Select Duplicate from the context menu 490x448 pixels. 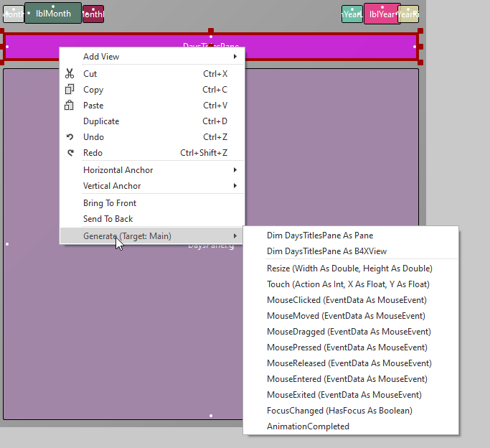[x=152, y=121]
